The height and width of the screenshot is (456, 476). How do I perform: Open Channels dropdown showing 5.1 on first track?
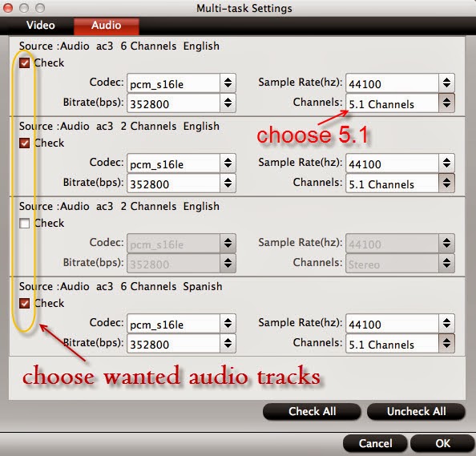tap(400, 103)
